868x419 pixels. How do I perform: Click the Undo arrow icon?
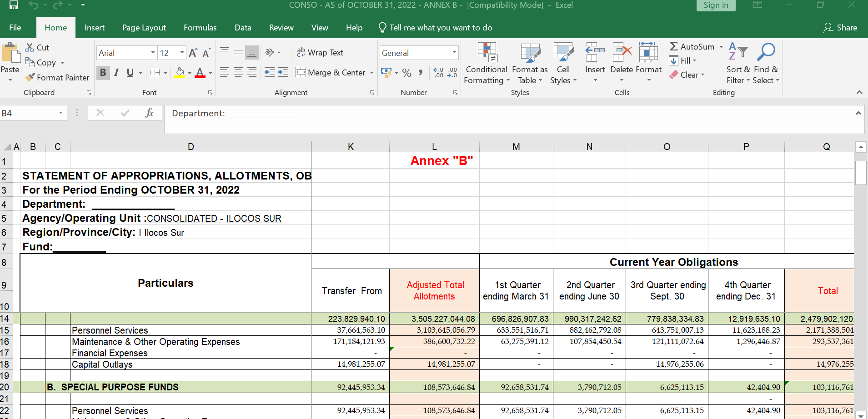pos(33,5)
